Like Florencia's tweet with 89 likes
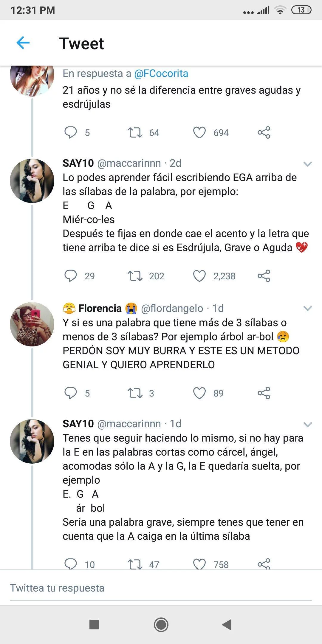Screen dimensions: 322x644 tap(199, 393)
